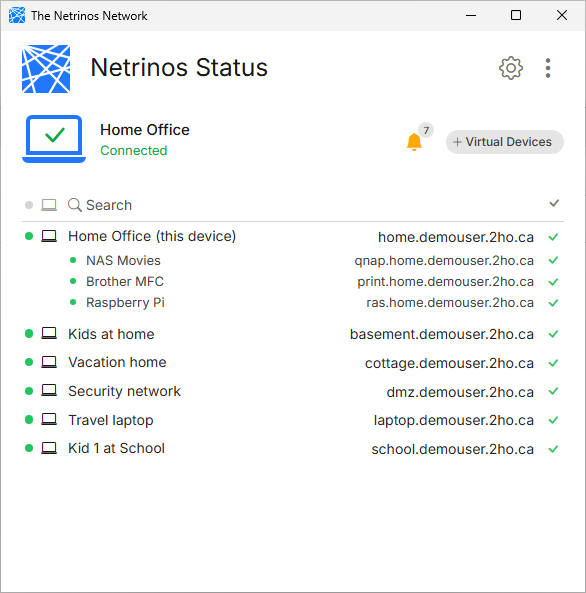Click the home.demouser.2ho.ca address

coord(456,237)
